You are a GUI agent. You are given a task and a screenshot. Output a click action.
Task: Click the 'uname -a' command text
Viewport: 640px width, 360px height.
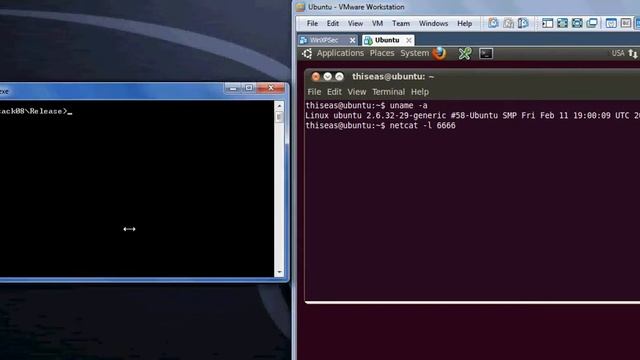click(409, 105)
